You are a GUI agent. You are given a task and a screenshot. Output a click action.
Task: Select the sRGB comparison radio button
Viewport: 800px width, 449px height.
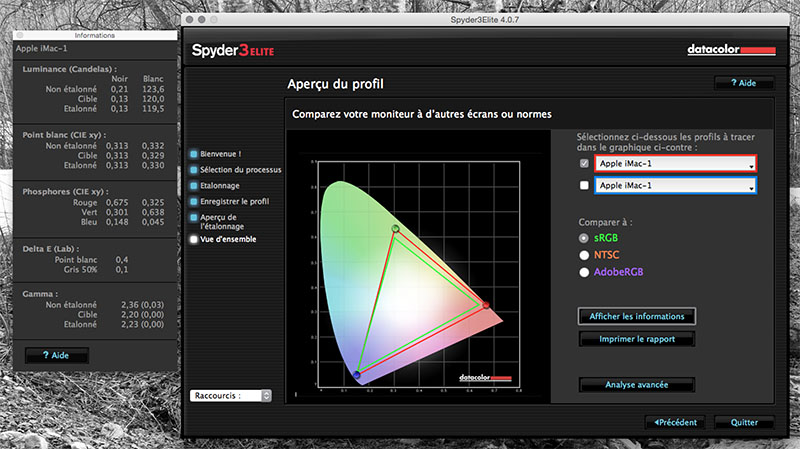coord(584,238)
